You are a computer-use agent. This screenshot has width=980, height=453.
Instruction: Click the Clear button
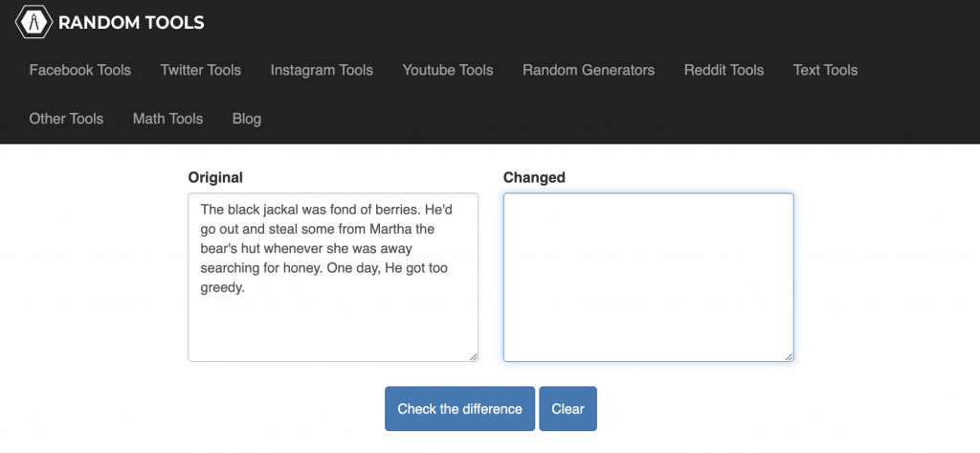coord(568,409)
